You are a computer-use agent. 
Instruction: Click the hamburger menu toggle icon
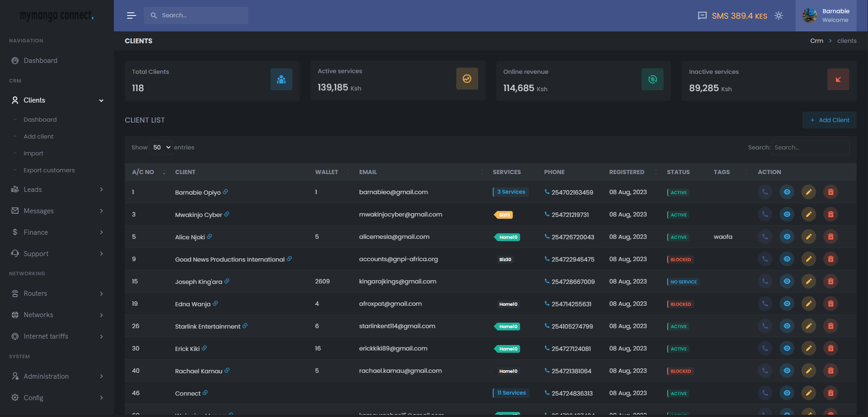pos(131,15)
